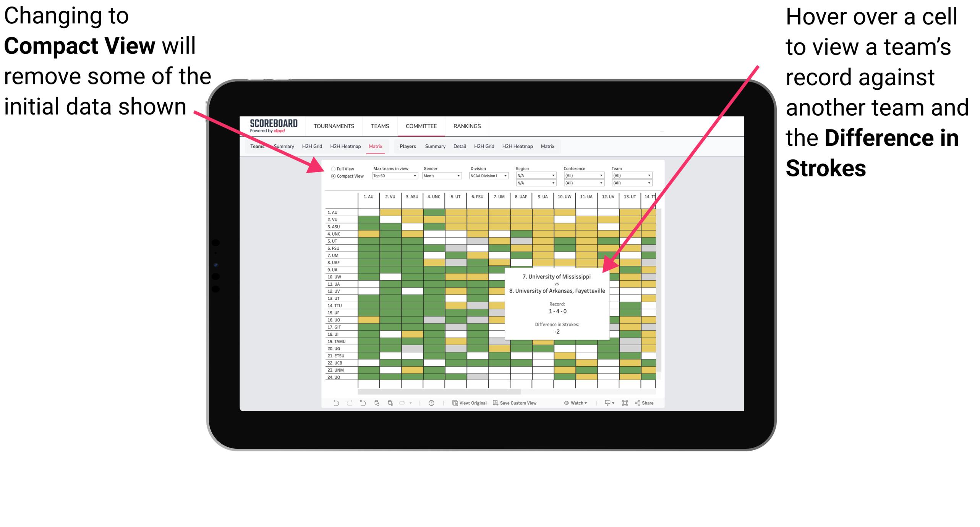Click the Region filter dropdown
Image resolution: width=980 pixels, height=527 pixels.
tap(532, 176)
